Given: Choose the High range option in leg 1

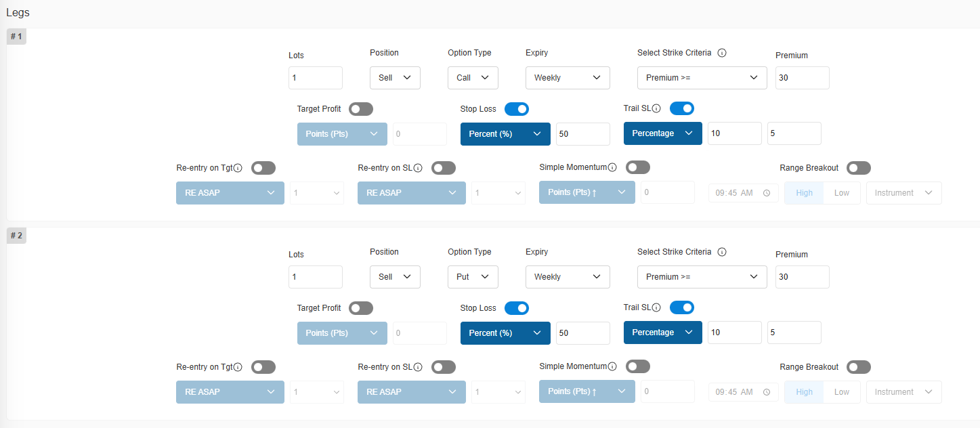Looking at the screenshot, I should point(804,193).
